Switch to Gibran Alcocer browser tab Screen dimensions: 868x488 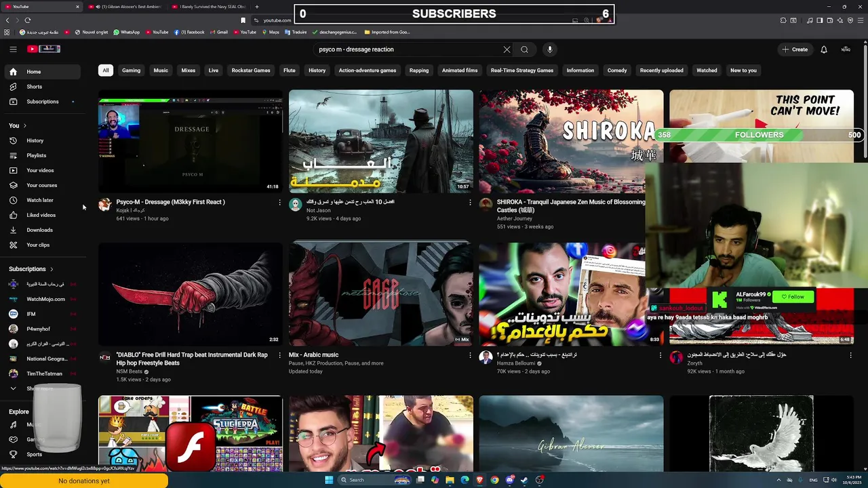pos(127,7)
